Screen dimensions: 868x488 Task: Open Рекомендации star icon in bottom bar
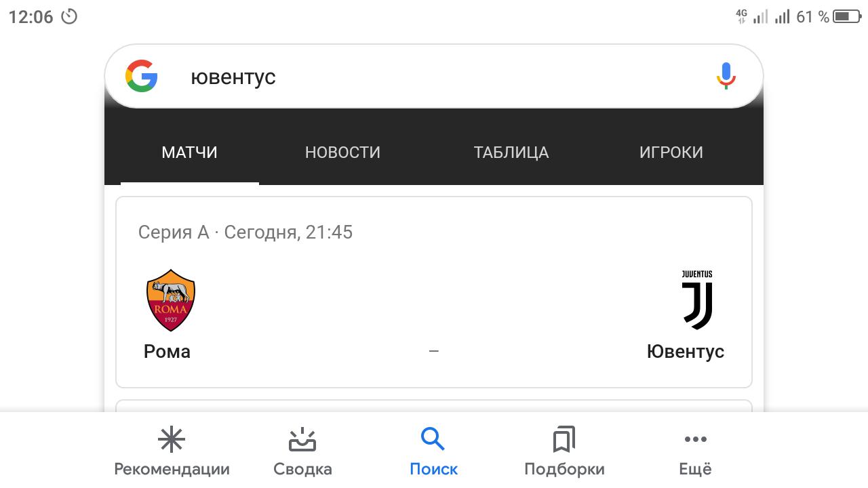172,440
